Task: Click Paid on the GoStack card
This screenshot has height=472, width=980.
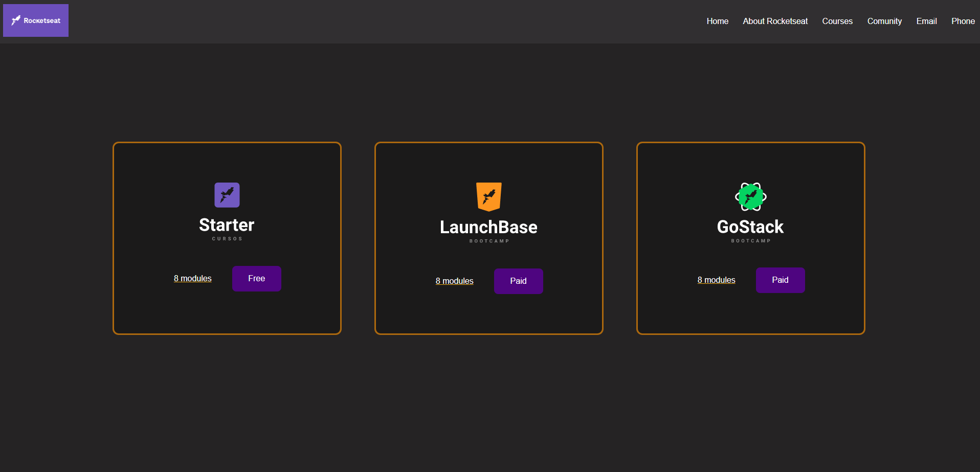Action: (780, 280)
